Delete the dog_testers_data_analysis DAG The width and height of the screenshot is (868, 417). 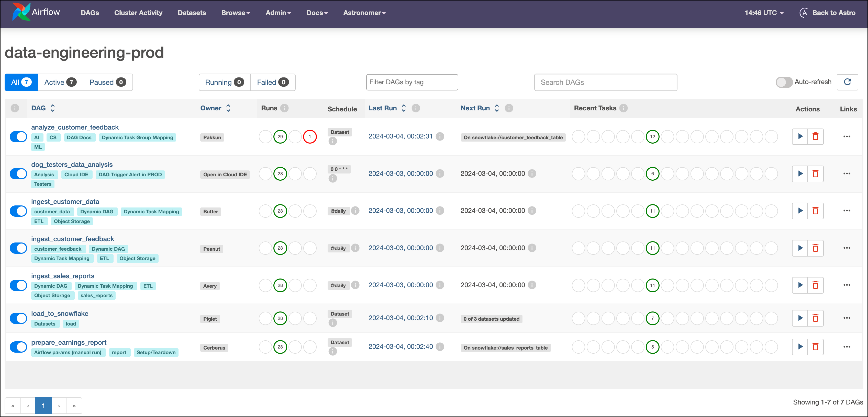(816, 174)
